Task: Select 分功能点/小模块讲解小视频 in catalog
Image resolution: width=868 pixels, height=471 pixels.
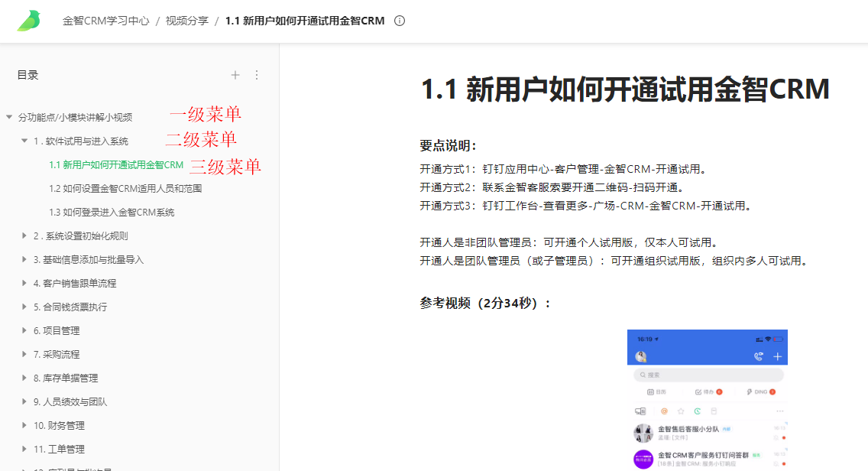Action: pyautogui.click(x=76, y=118)
